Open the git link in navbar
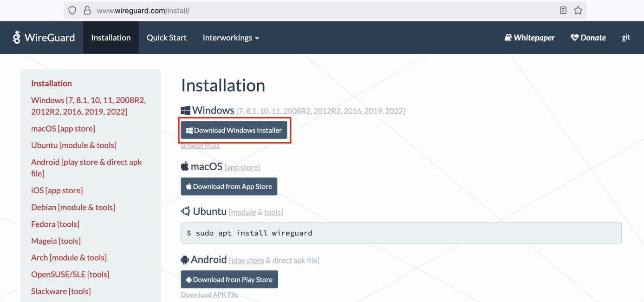The height and width of the screenshot is (302, 644). (x=625, y=38)
